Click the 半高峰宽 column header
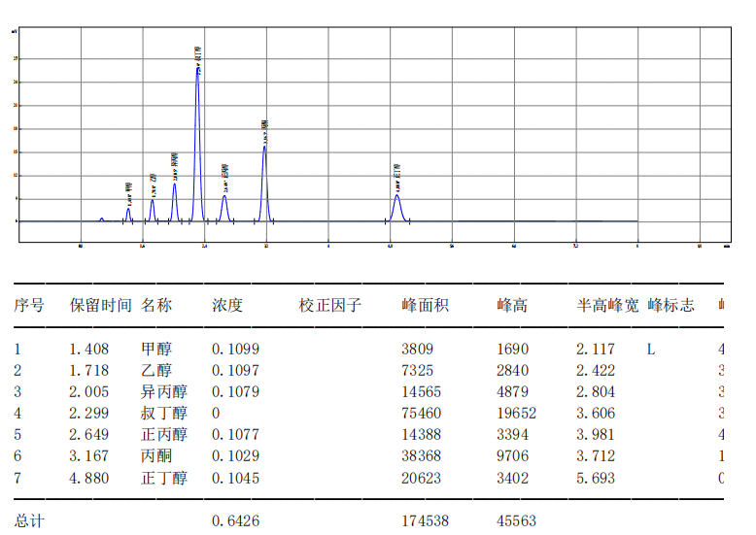The width and height of the screenshot is (756, 535). [x=607, y=305]
